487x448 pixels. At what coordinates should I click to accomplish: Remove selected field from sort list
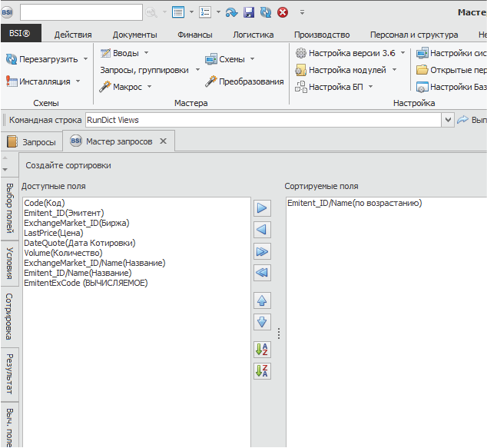click(263, 230)
